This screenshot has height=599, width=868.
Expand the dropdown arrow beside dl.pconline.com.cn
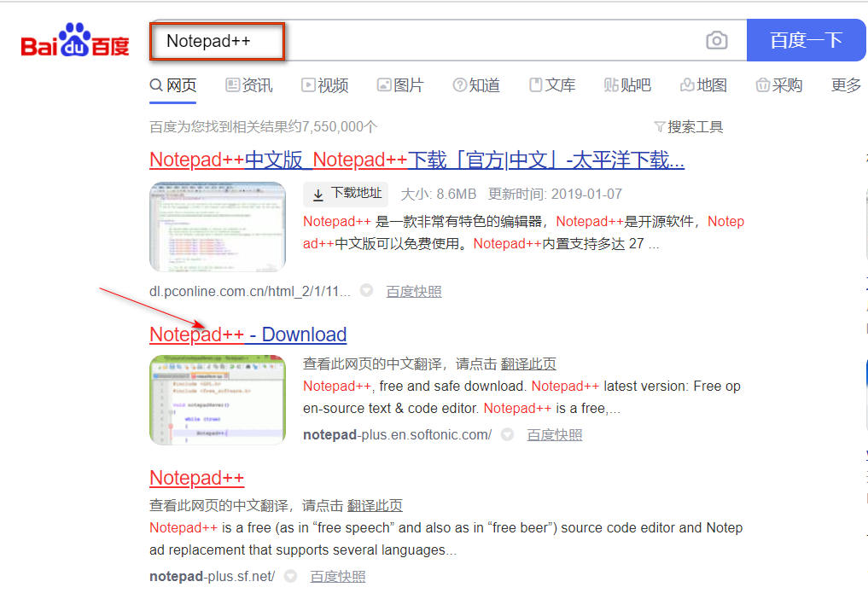366,290
